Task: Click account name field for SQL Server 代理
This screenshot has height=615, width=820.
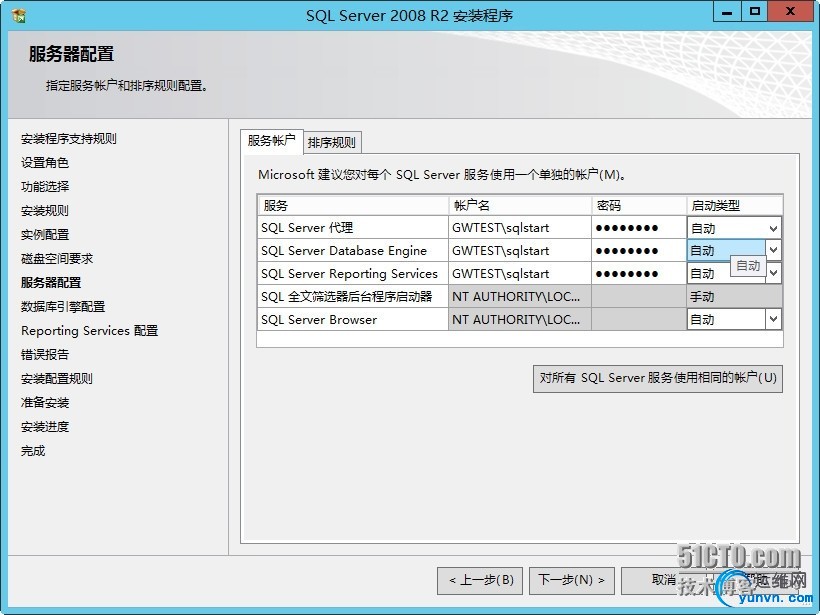Action: click(x=520, y=228)
